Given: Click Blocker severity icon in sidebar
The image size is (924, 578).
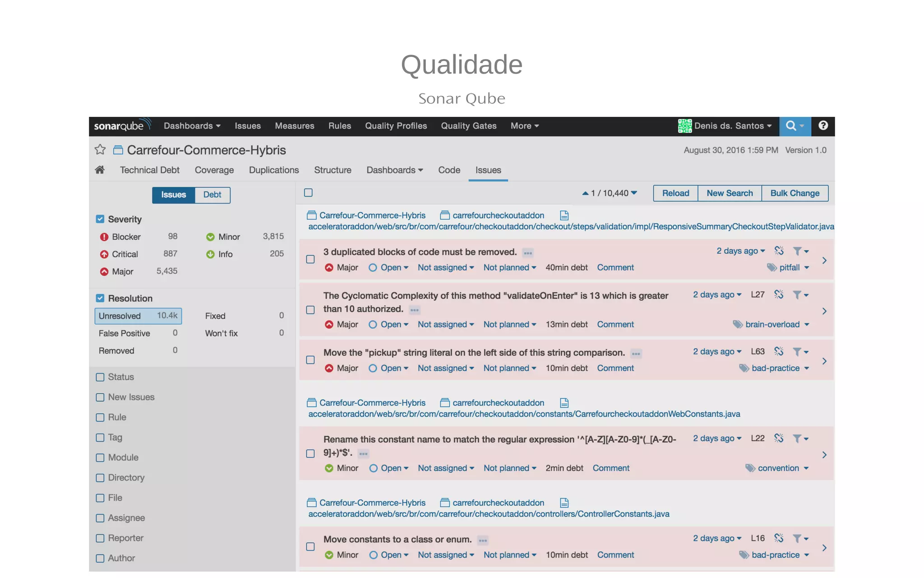Looking at the screenshot, I should (x=104, y=237).
